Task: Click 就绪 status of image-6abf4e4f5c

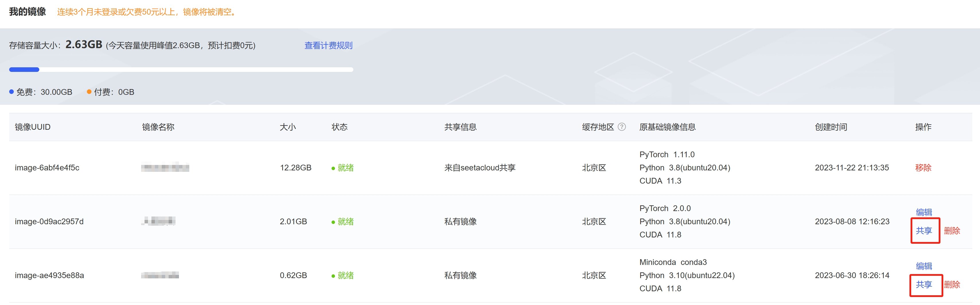Action: [343, 168]
